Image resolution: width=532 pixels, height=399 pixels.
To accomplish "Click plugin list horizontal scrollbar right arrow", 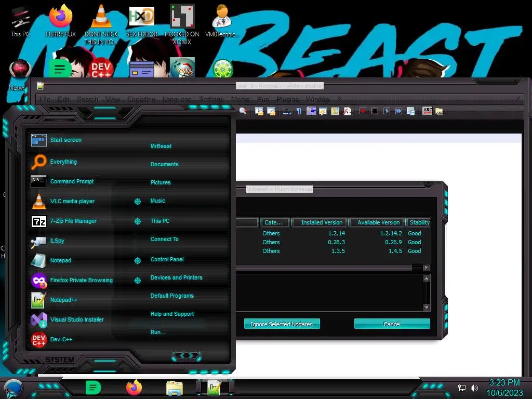I will click(426, 268).
